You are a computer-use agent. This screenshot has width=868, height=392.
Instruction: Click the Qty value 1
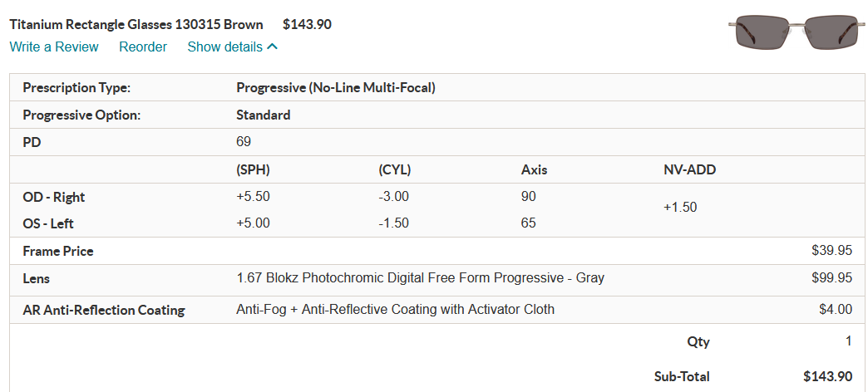(848, 341)
